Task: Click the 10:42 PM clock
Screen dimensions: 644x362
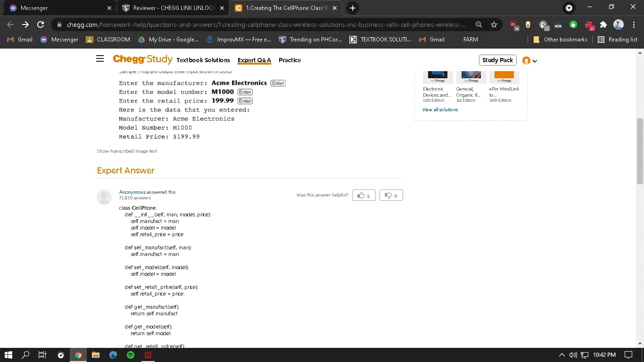Action: (x=604, y=355)
